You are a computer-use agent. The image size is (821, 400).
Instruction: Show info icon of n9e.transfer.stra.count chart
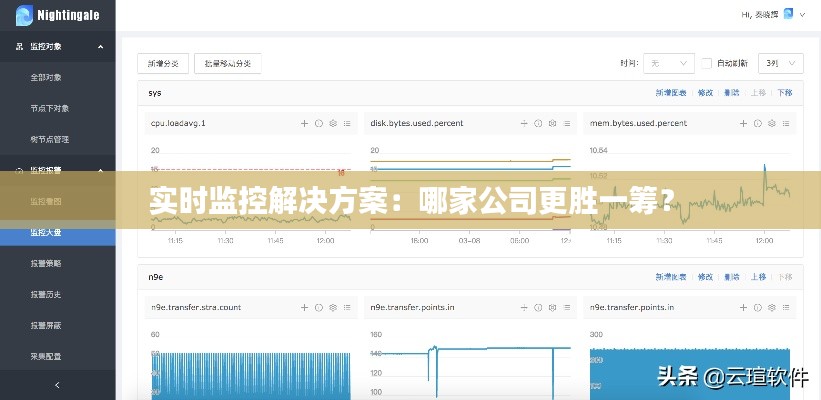click(x=318, y=308)
